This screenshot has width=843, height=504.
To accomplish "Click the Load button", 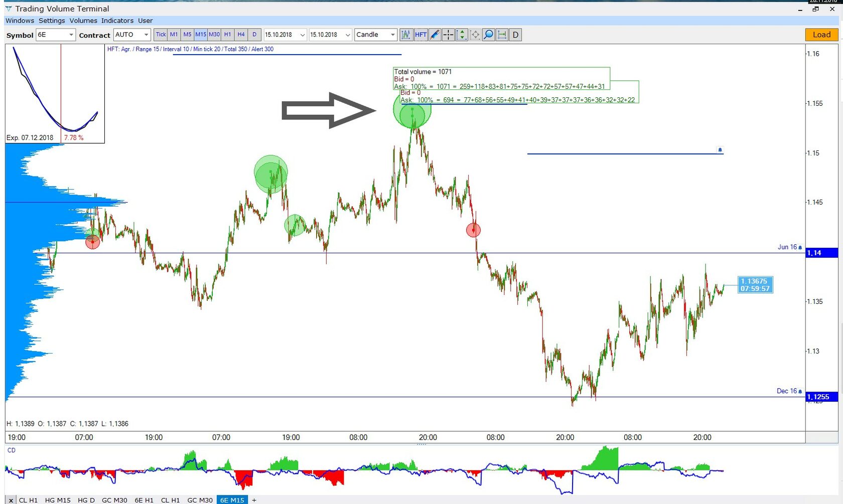I will tap(821, 35).
